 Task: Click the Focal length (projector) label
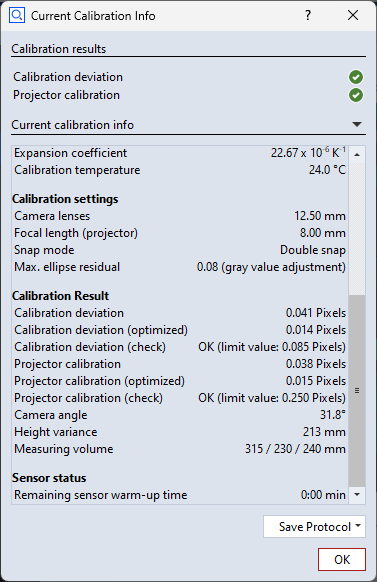click(x=76, y=233)
